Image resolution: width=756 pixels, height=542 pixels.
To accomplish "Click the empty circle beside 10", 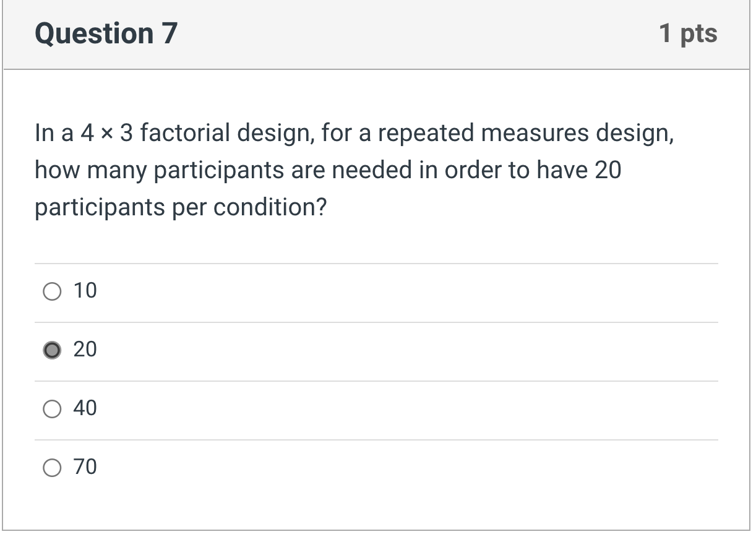I will click(52, 290).
